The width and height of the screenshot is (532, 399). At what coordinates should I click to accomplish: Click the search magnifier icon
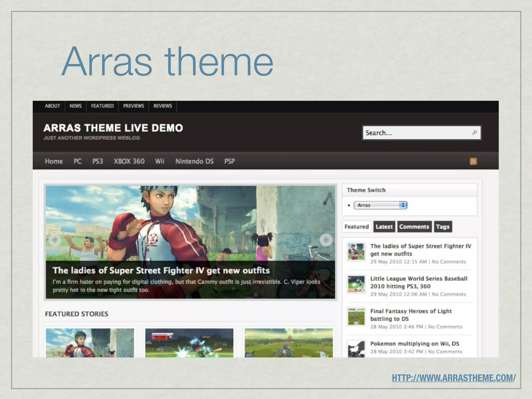tap(474, 133)
